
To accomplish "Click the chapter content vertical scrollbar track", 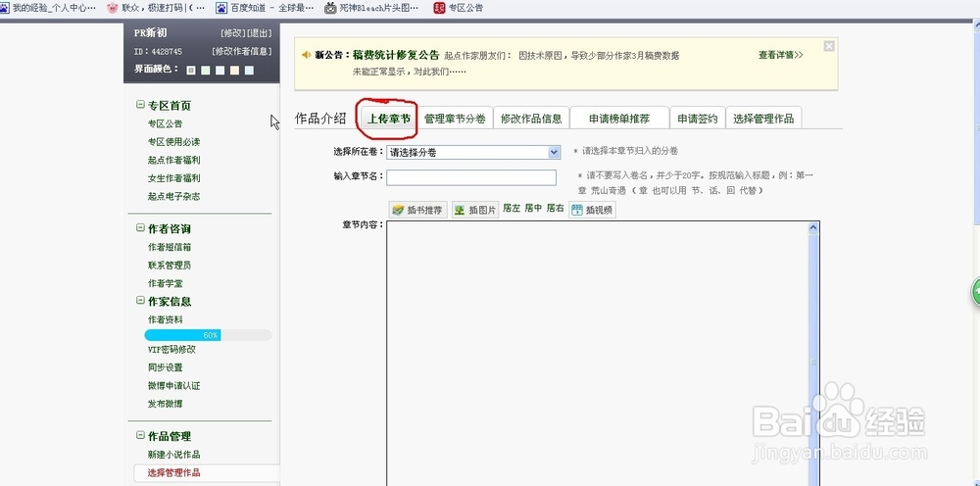I will coord(813,360).
